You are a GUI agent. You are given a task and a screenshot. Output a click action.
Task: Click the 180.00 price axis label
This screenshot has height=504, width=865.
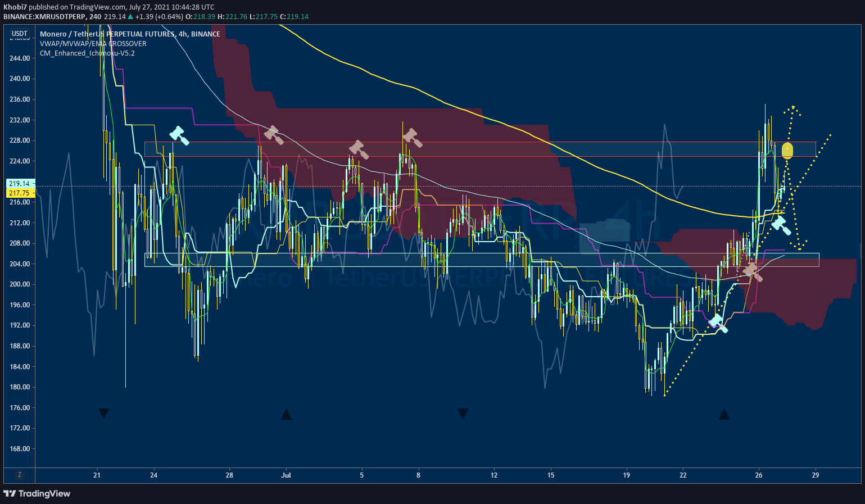coord(20,387)
